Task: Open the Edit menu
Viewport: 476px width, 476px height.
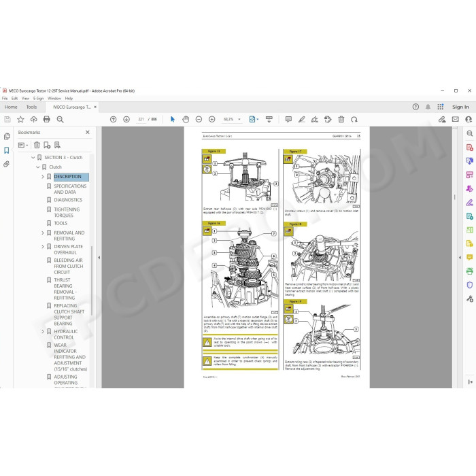Action: point(14,99)
